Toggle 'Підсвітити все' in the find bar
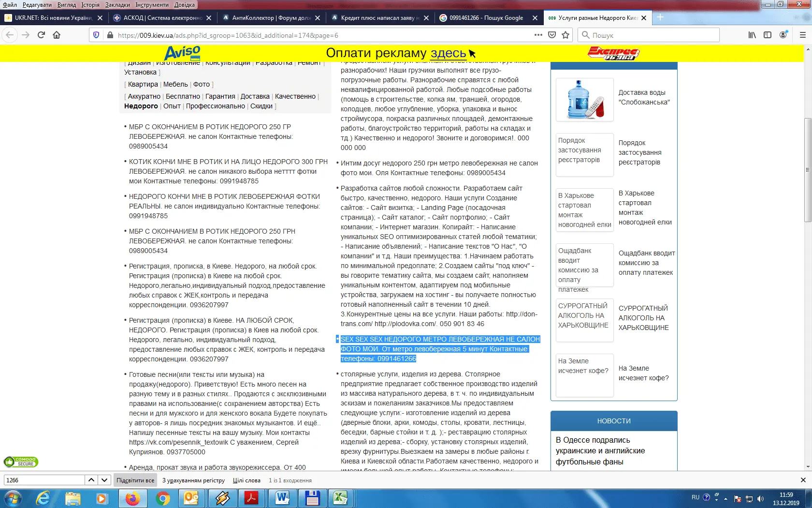812x508 pixels. [135, 480]
